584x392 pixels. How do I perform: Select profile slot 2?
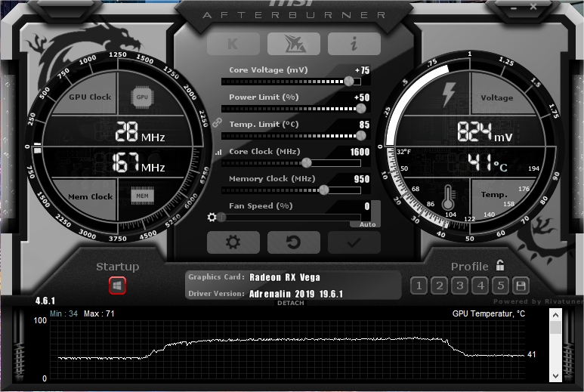tap(440, 286)
